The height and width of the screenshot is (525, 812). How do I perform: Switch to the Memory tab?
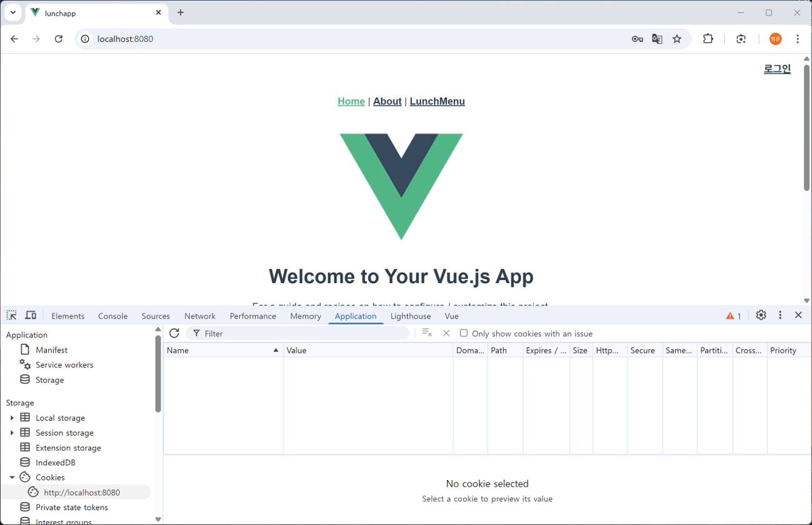click(306, 316)
